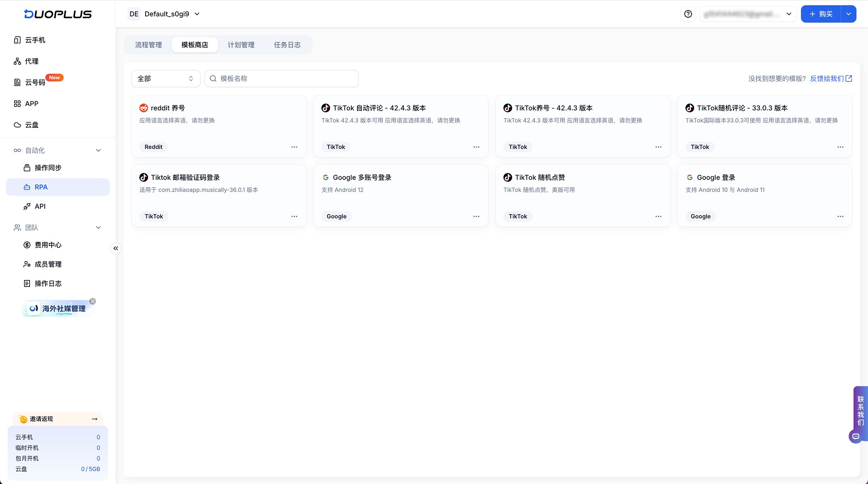868x484 pixels.
Task: Open the 全部 category filter dropdown
Action: click(166, 78)
